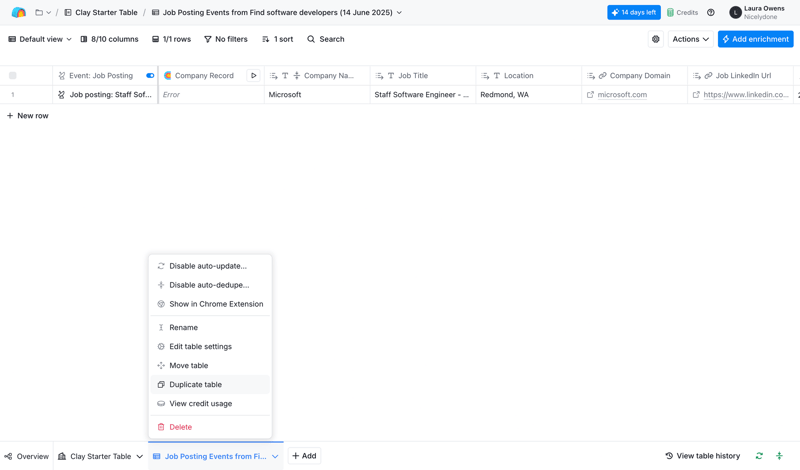The height and width of the screenshot is (470, 800).
Task: Open the No filters control
Action: click(226, 39)
